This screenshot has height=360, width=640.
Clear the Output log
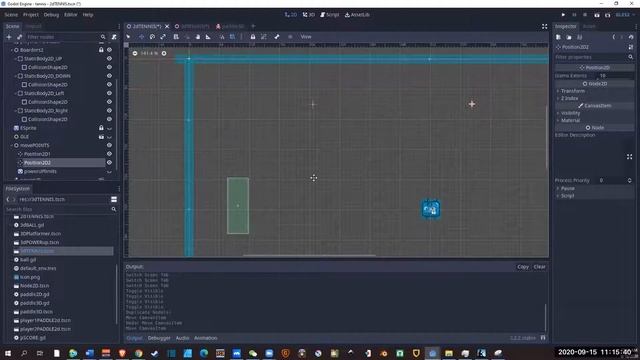click(540, 267)
